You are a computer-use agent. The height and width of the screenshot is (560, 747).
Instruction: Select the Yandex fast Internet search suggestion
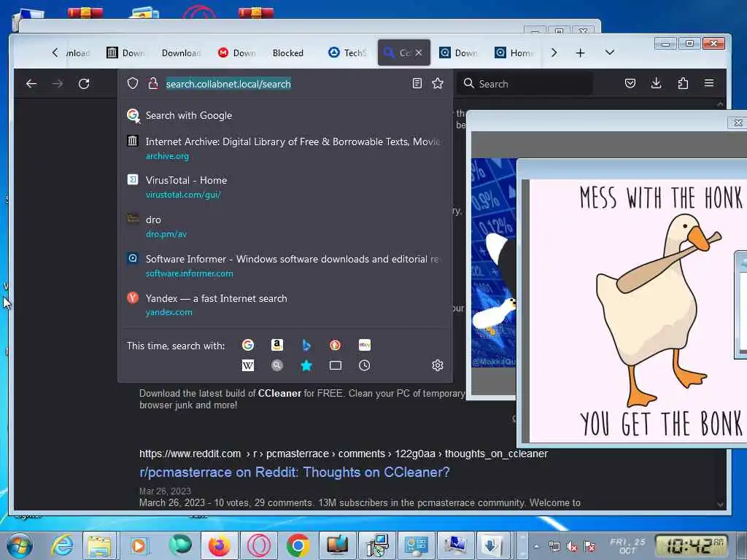[x=285, y=305]
